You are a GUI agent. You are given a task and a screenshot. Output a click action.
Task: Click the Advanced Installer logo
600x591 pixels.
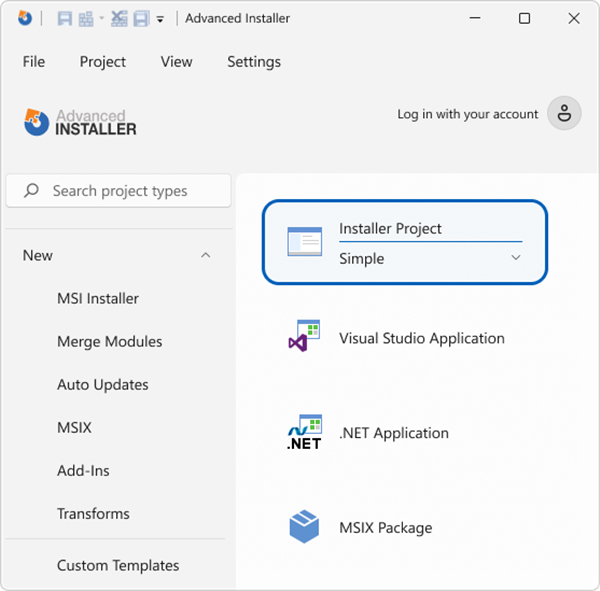click(x=80, y=122)
